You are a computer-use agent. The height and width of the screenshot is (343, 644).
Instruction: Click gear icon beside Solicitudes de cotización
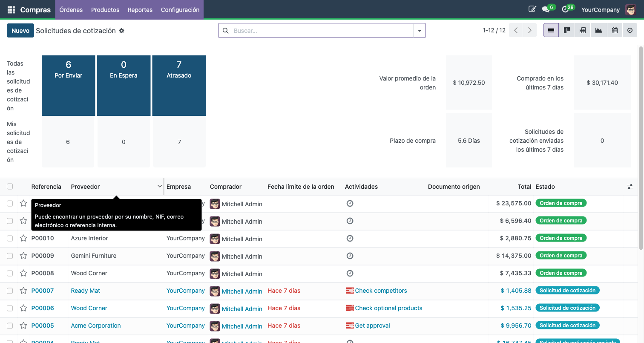point(122,31)
